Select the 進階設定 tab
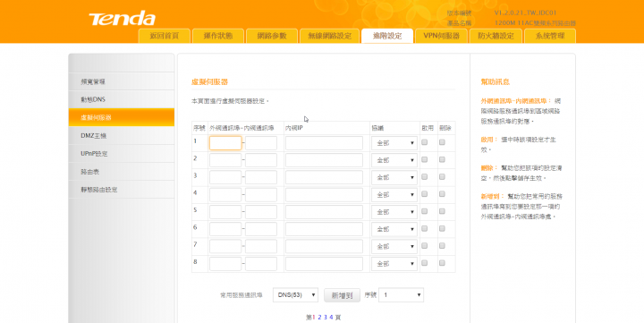Viewport: 644px width, 323px height. (x=387, y=36)
